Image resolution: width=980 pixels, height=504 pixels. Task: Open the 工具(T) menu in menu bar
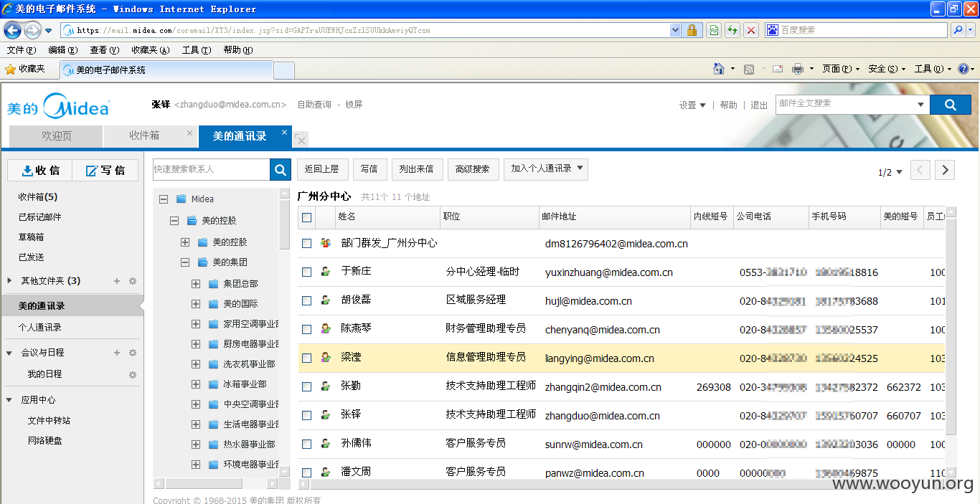coord(197,50)
